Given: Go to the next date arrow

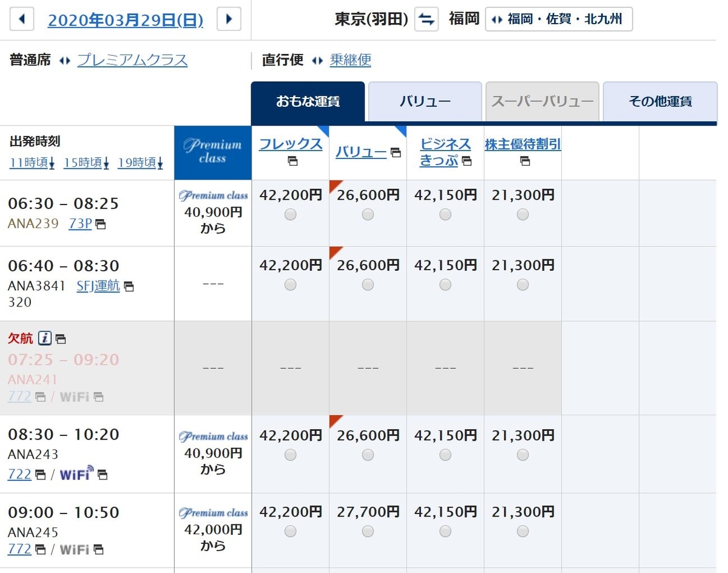Looking at the screenshot, I should pos(229,19).
